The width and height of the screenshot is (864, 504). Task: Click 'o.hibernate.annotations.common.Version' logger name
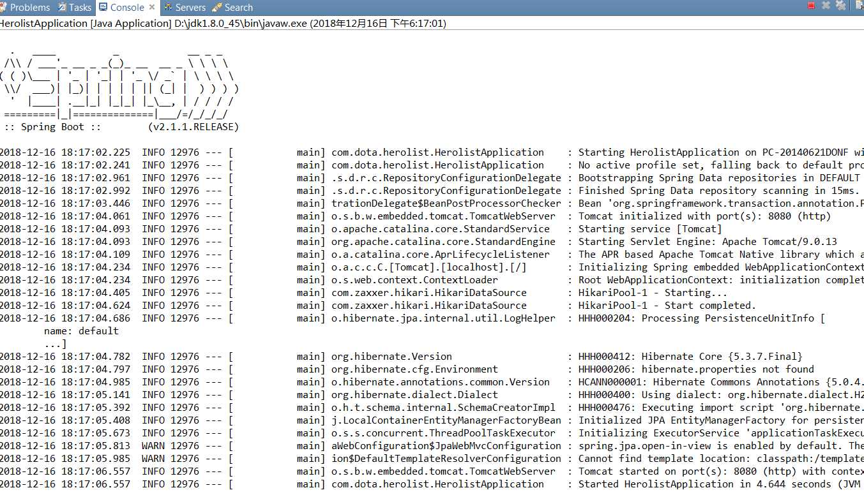[441, 382]
